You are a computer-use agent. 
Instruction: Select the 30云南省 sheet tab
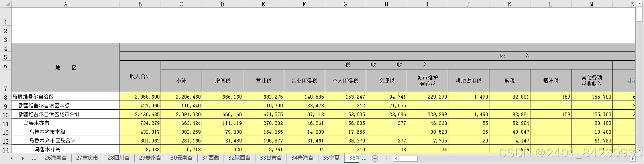coord(181,158)
